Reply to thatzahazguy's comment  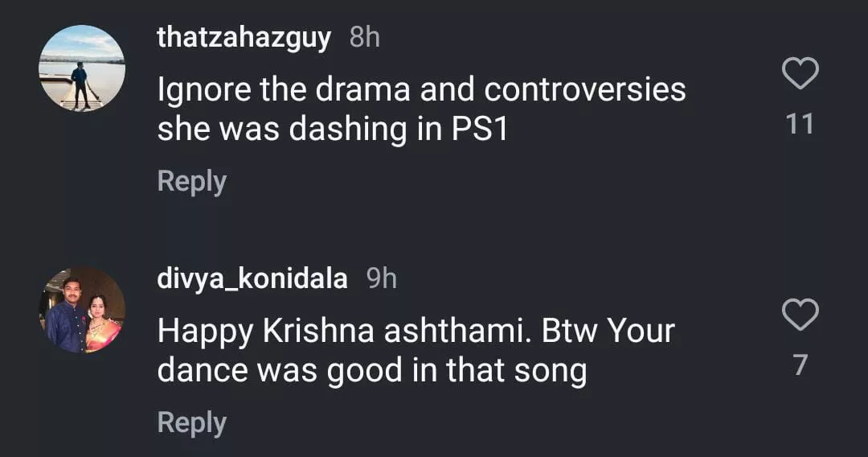point(191,181)
